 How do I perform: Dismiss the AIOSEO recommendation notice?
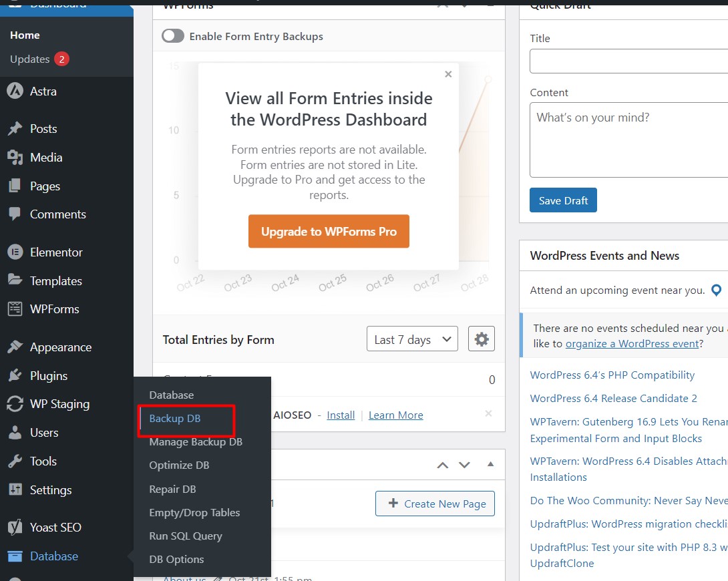point(488,413)
